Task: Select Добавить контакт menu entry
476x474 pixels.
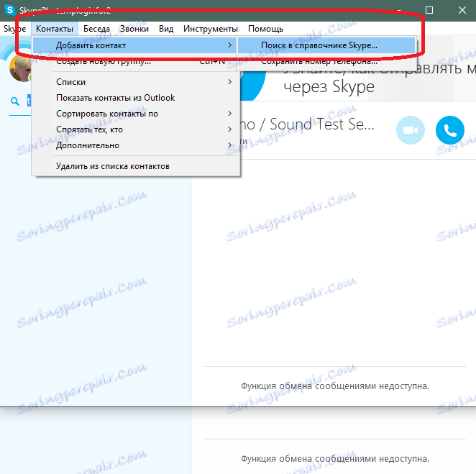Action: point(134,45)
